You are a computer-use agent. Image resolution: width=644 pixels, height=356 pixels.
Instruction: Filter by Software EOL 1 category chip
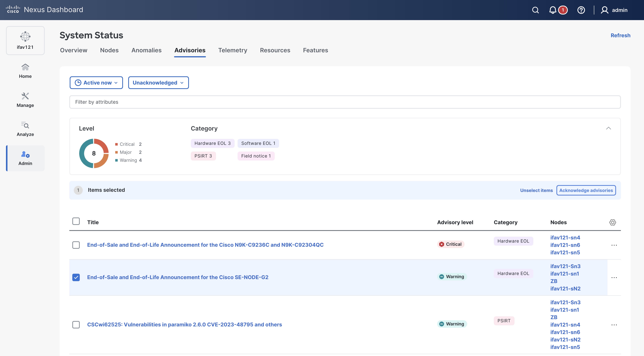click(258, 143)
